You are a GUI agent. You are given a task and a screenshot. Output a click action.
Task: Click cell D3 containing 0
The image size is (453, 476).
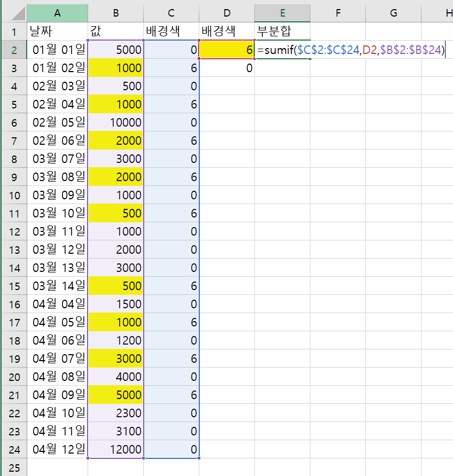[x=227, y=68]
